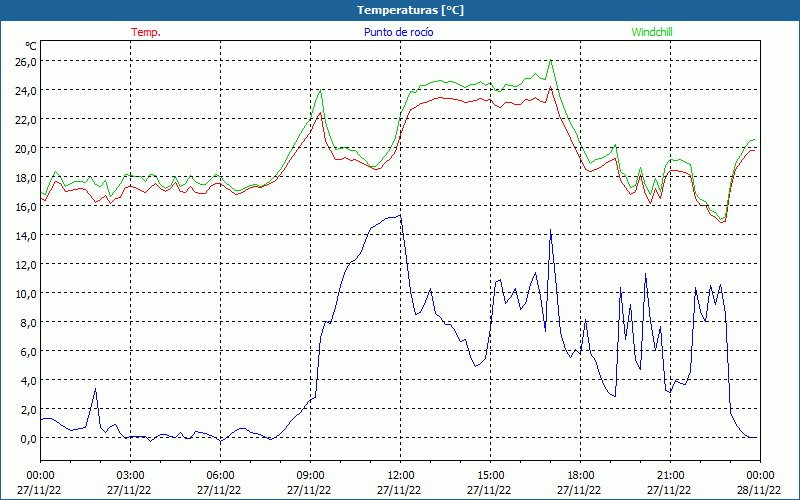Click the 26,0 y-axis value
The height and width of the screenshot is (500, 800).
point(26,61)
